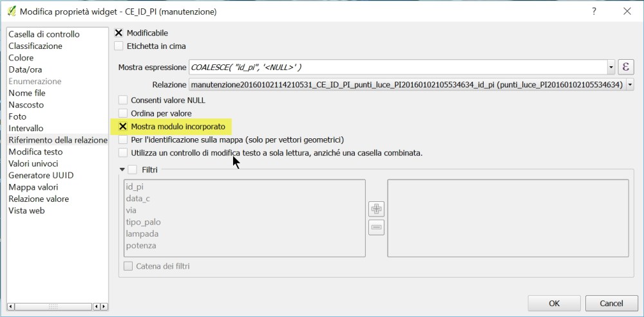
Task: Select Riferimento della relazione in list
Action: 58,140
